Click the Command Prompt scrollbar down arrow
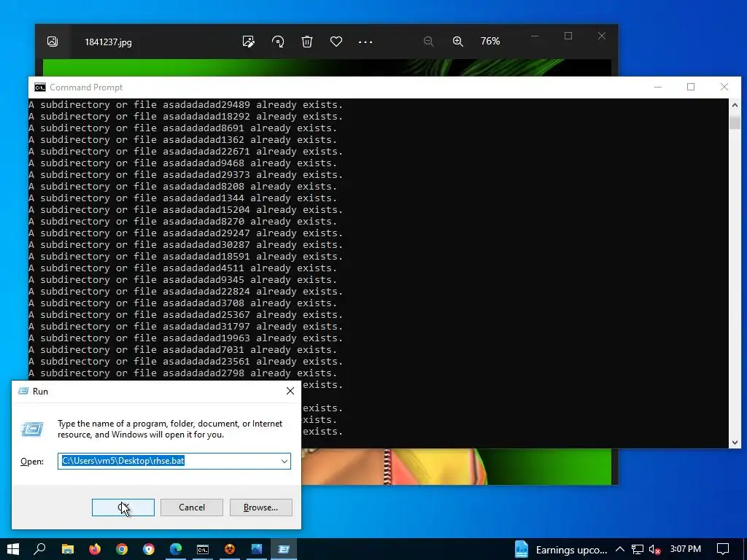Viewport: 747px width, 560px height. 735,443
